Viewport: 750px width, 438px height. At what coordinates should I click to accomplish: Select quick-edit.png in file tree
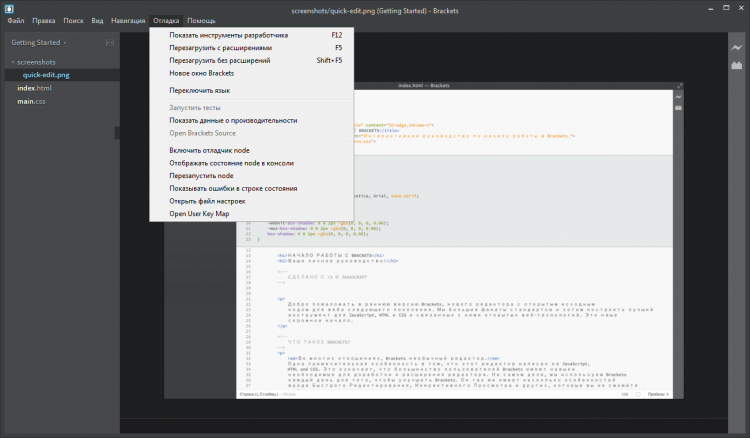47,75
